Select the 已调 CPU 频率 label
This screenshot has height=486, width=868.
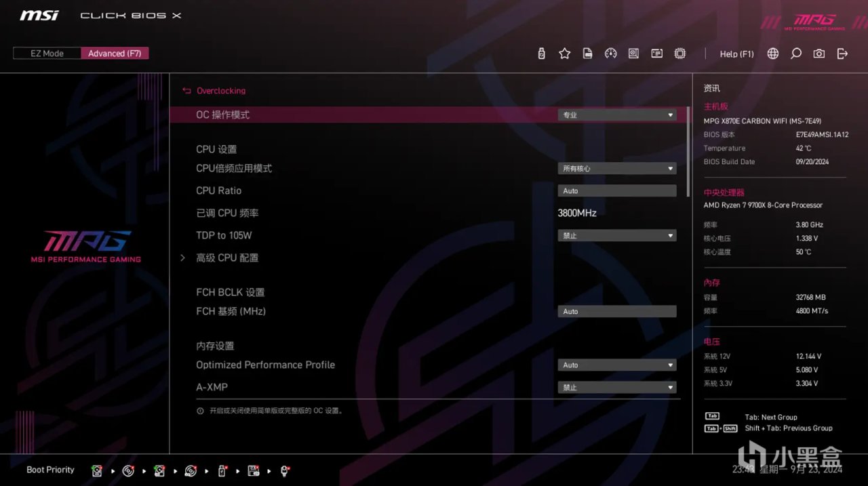pos(227,213)
